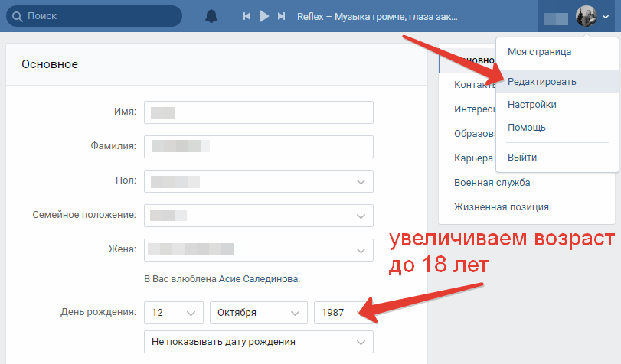Click the Имя text input field
The height and width of the screenshot is (364, 621).
tap(259, 112)
